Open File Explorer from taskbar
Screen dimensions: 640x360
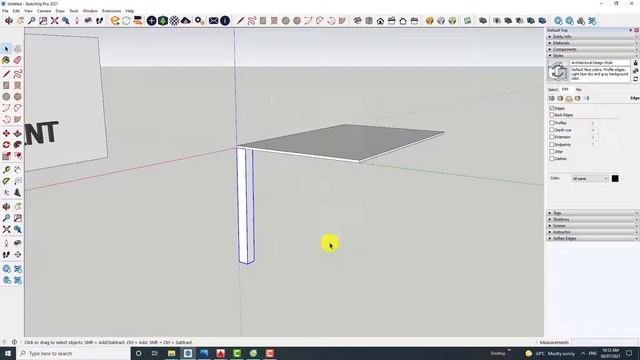point(171,353)
